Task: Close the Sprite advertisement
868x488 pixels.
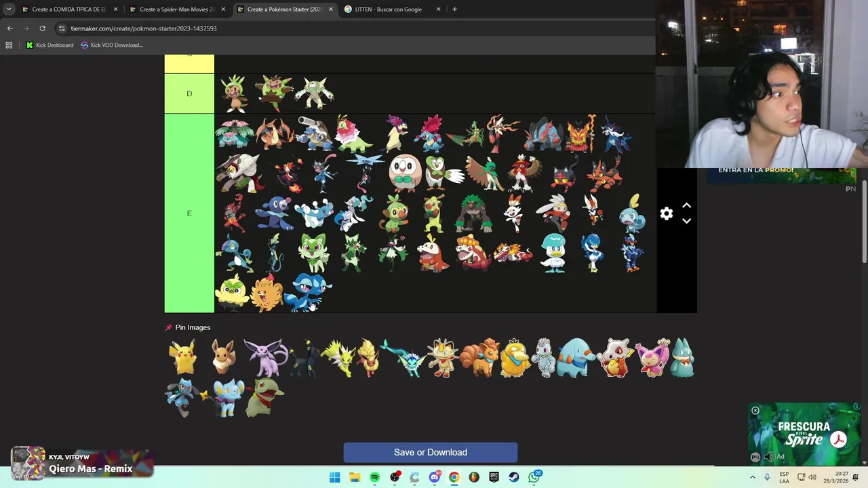Action: tap(755, 411)
